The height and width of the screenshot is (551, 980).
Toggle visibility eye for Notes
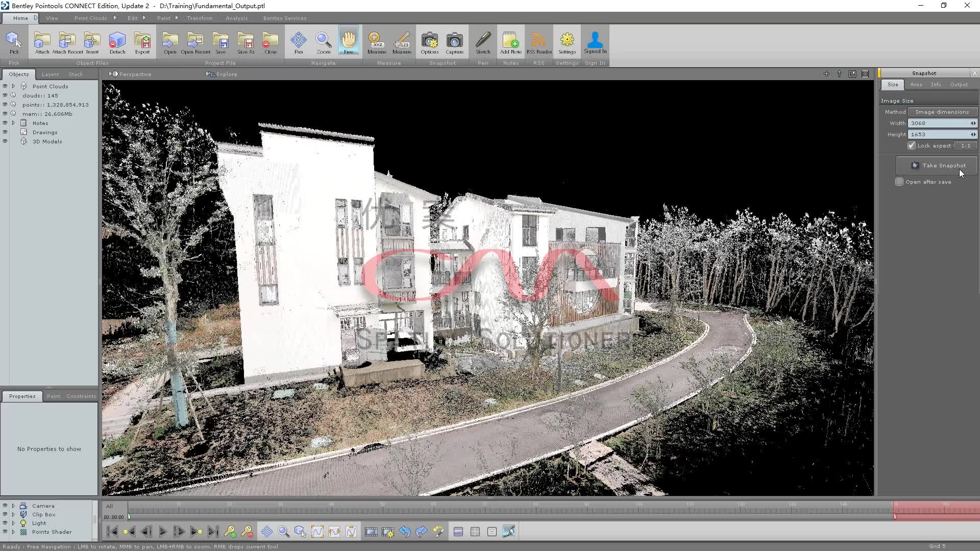tap(5, 123)
